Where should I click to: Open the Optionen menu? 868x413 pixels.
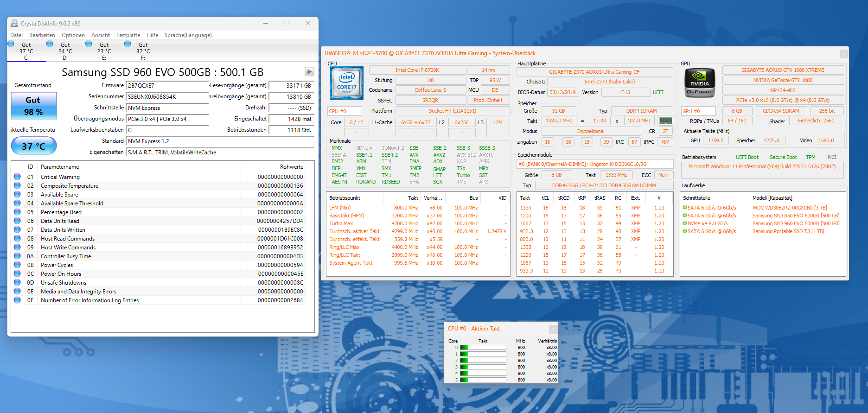click(73, 35)
